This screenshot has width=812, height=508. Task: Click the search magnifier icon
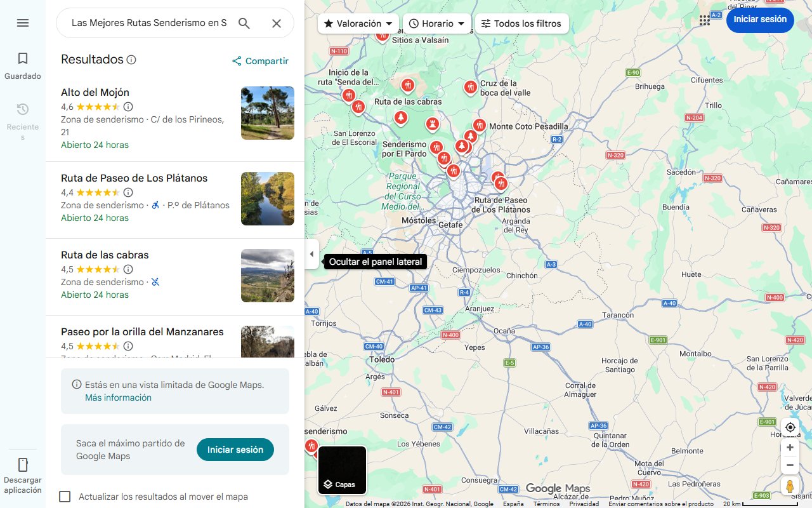[244, 23]
